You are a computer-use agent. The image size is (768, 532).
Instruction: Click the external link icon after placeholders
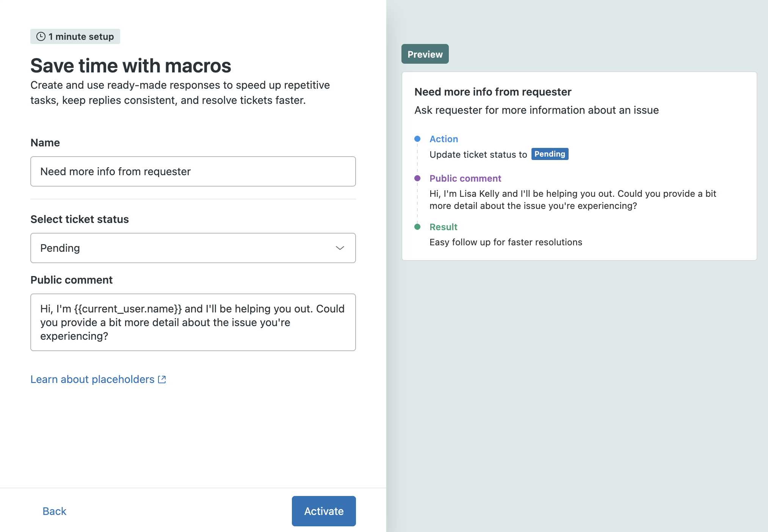point(162,380)
